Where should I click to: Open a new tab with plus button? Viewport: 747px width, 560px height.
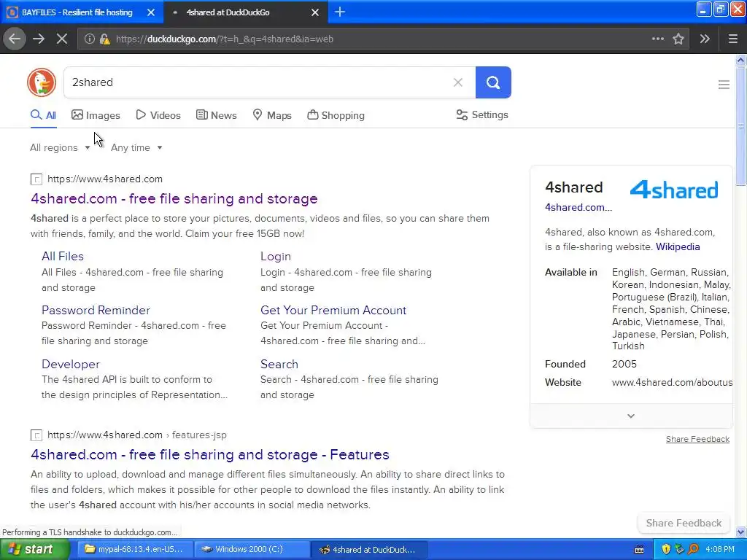(340, 12)
